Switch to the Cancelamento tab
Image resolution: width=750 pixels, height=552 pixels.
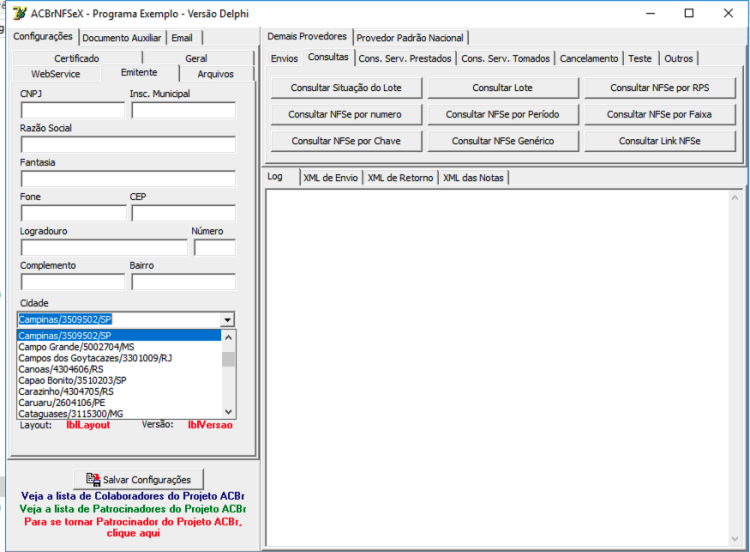point(589,58)
